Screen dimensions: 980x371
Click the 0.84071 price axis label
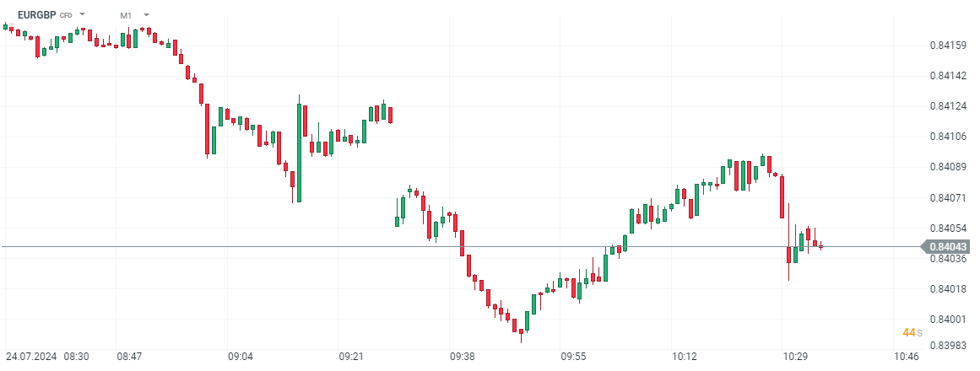pyautogui.click(x=947, y=197)
